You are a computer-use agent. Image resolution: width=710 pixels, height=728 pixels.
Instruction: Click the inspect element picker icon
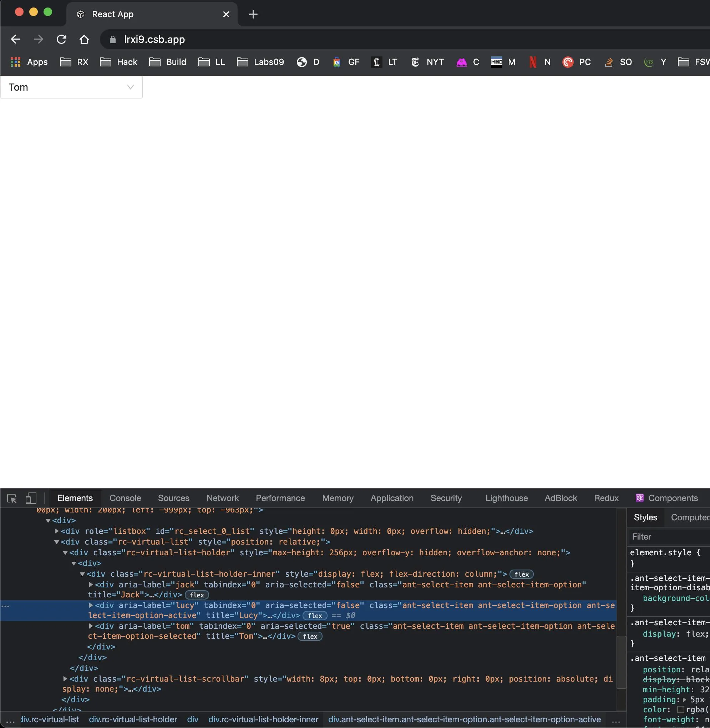(11, 498)
